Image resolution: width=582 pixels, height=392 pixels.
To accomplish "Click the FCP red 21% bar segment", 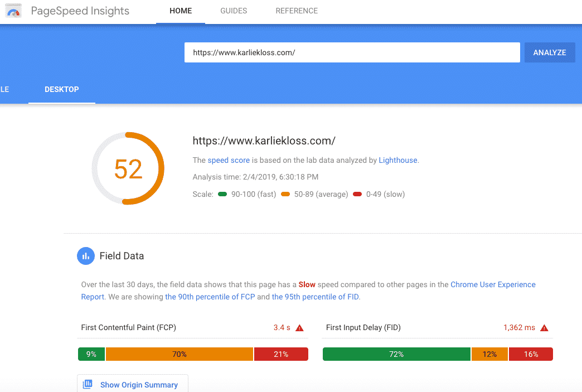I will point(281,354).
